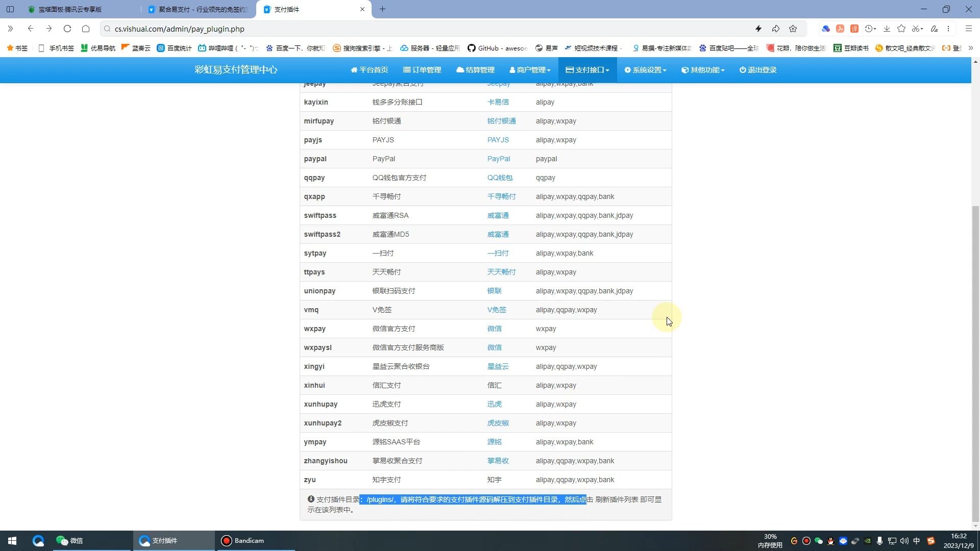Add page to favorites with the star-plus icon
980x551 pixels.
793,29
